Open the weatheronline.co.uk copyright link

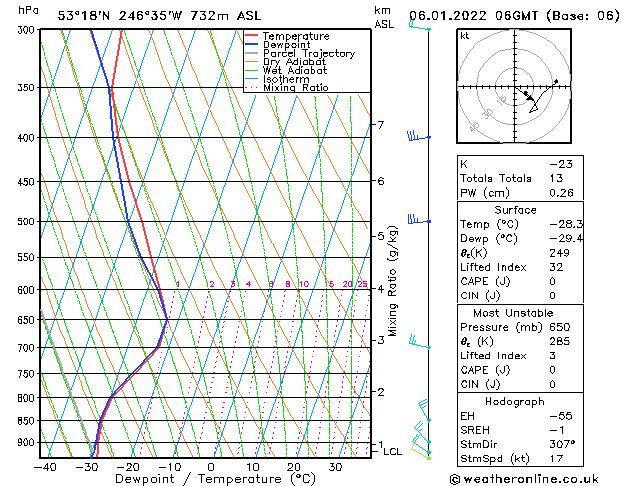(x=524, y=479)
